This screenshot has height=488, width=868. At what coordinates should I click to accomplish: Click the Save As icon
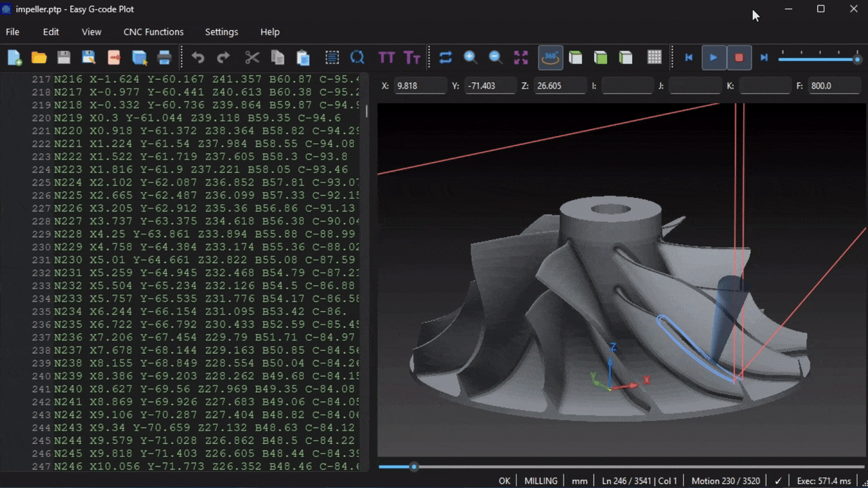tap(88, 58)
